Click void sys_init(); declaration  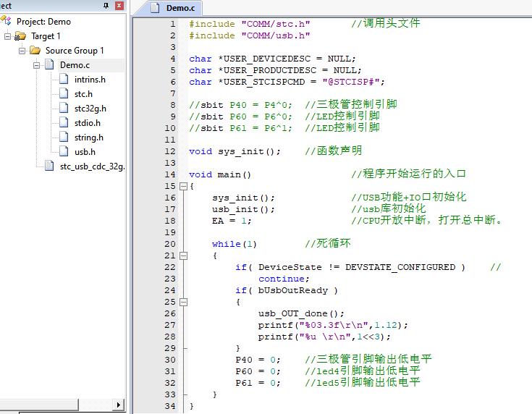tap(235, 151)
